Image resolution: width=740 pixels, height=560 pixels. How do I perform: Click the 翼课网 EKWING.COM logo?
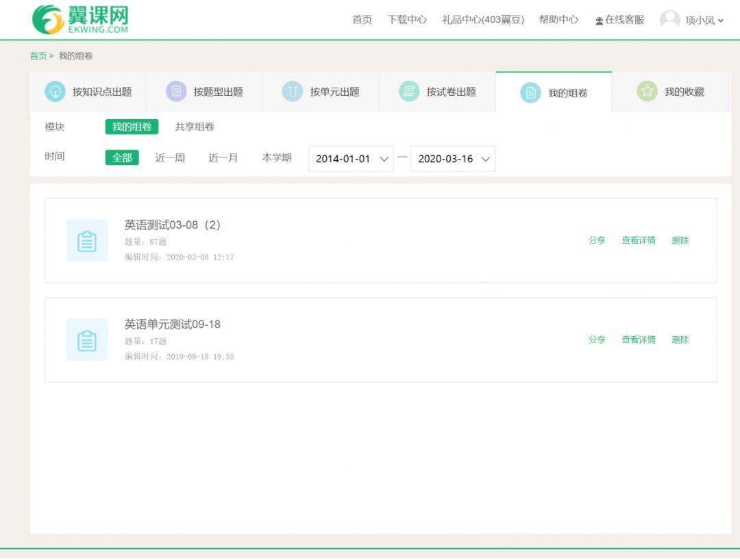click(x=80, y=19)
